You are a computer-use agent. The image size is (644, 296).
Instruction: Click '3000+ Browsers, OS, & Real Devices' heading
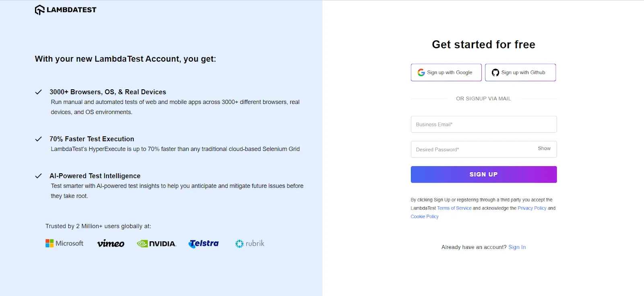tap(108, 92)
